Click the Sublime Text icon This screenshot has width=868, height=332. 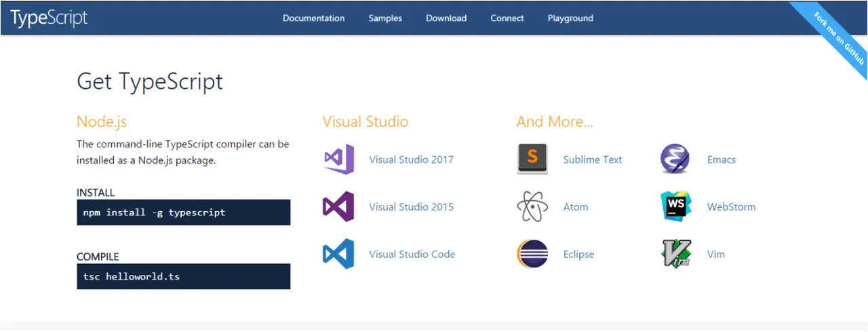tap(532, 160)
